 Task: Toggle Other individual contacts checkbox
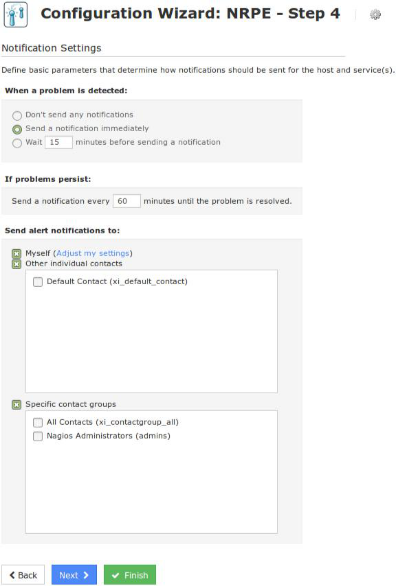click(16, 264)
